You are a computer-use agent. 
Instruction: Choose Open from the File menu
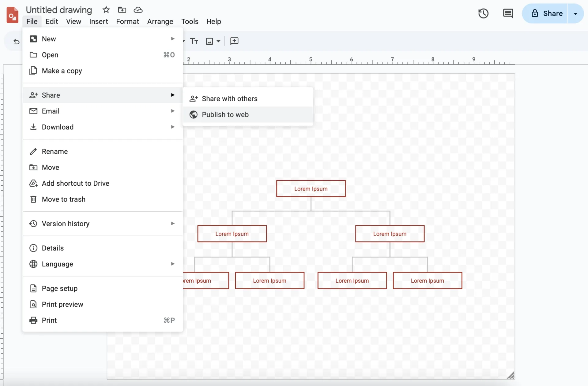(103, 55)
